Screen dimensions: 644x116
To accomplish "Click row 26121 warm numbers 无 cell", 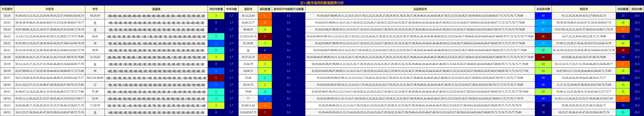I will (248, 50).
